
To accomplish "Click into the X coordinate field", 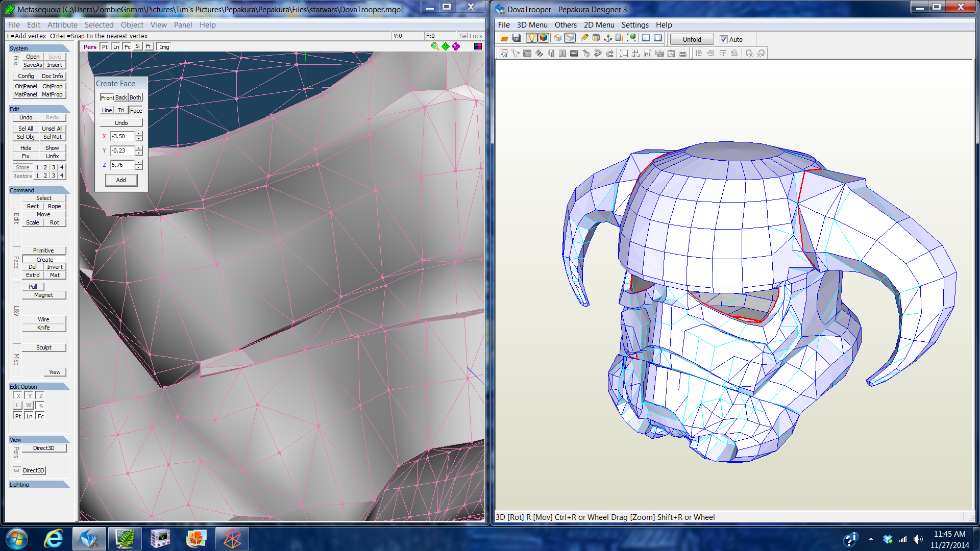I will point(122,136).
